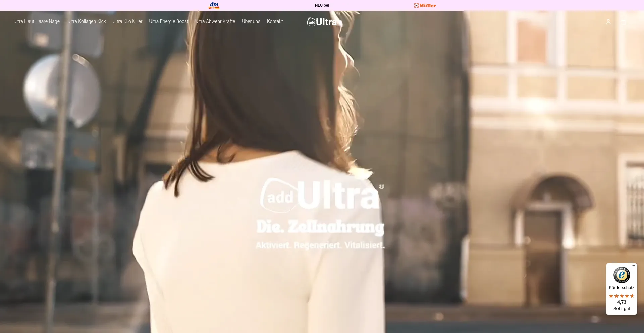This screenshot has width=644, height=333.
Task: Navigate to Über uns page
Action: click(x=251, y=21)
